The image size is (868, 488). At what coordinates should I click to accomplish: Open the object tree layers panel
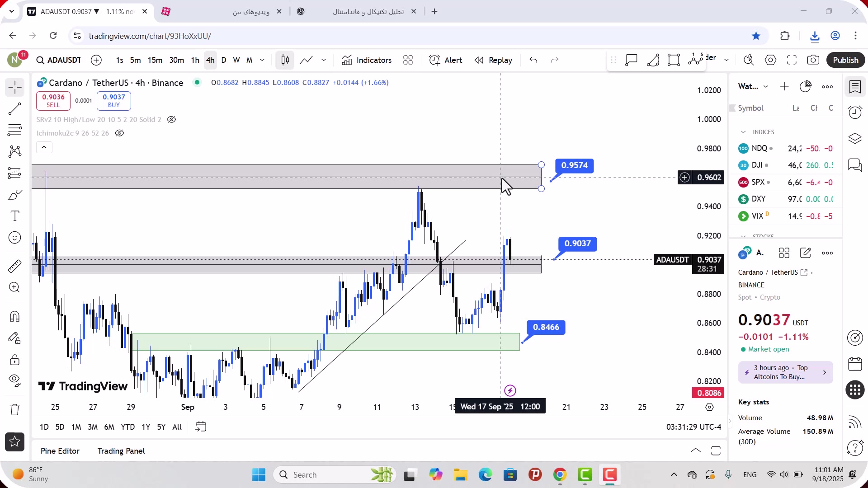(x=855, y=139)
